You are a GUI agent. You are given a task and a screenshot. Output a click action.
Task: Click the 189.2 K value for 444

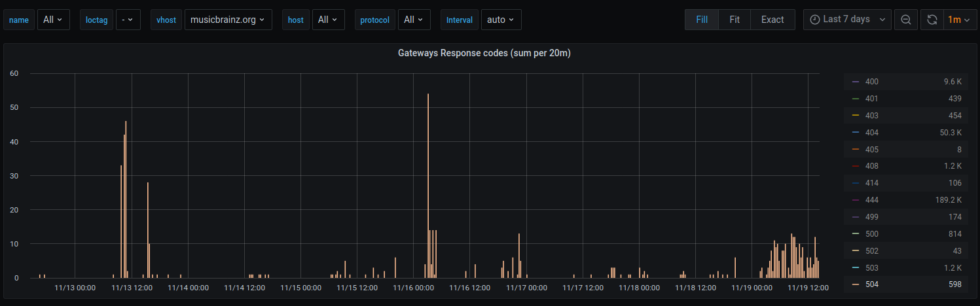(947, 200)
